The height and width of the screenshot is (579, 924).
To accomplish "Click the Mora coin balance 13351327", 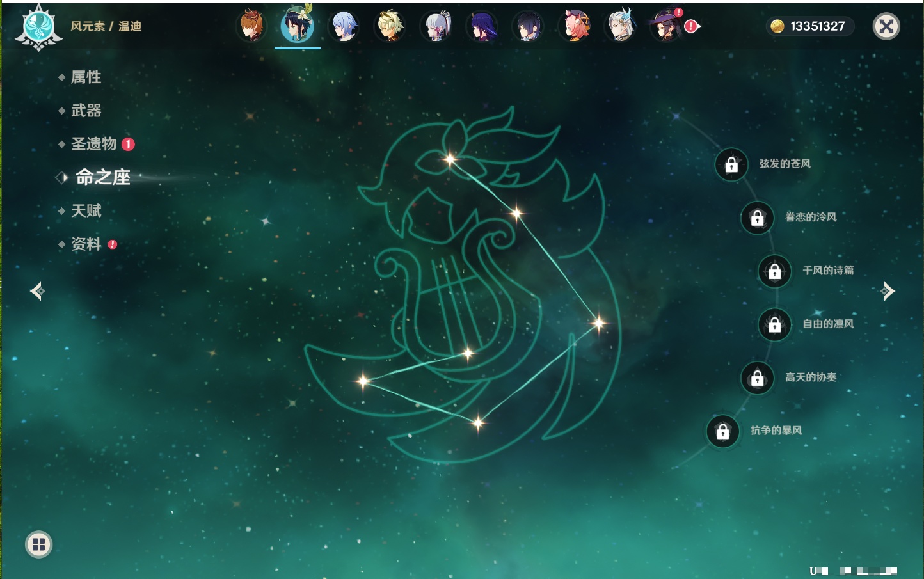I will click(810, 26).
